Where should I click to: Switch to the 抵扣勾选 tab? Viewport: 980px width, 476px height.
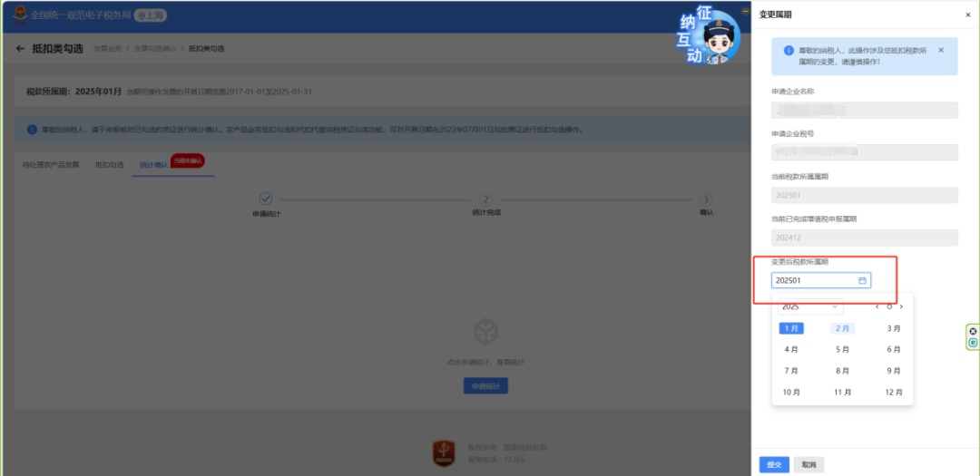click(110, 165)
